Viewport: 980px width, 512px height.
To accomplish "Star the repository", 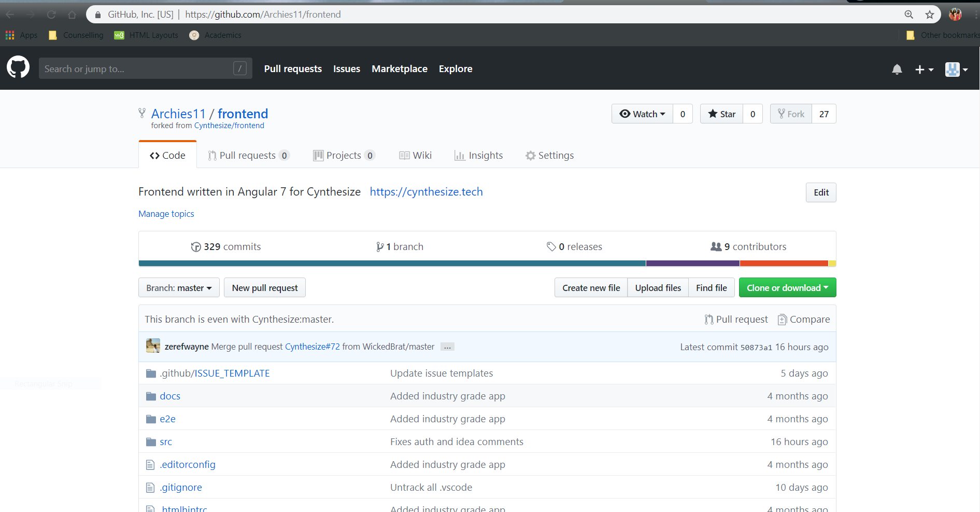I will (x=721, y=114).
